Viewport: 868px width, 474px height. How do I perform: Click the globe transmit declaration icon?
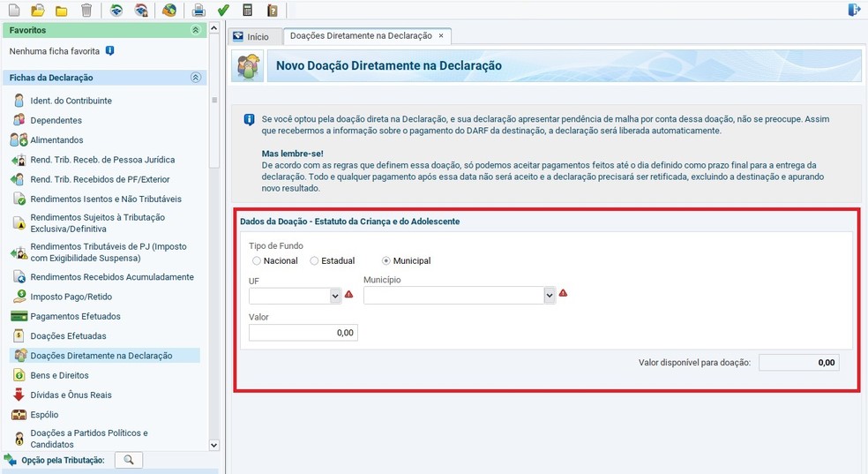pos(169,10)
